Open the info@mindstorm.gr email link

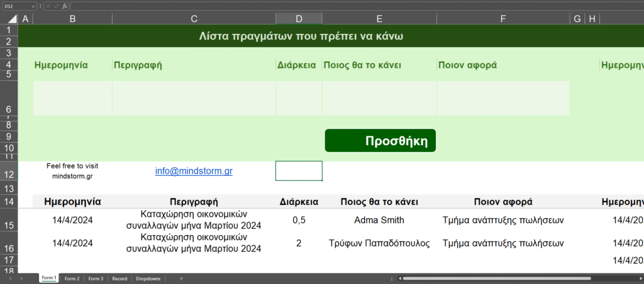pos(194,170)
